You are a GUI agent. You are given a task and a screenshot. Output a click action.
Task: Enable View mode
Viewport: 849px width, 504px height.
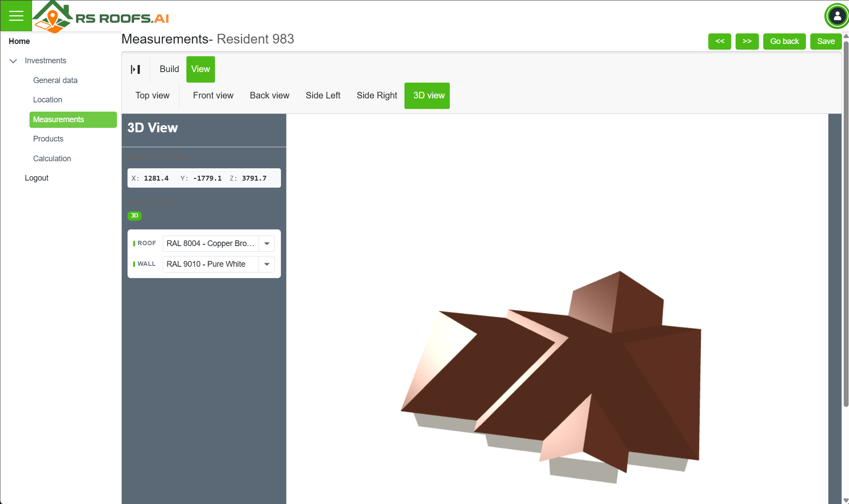[x=200, y=69]
